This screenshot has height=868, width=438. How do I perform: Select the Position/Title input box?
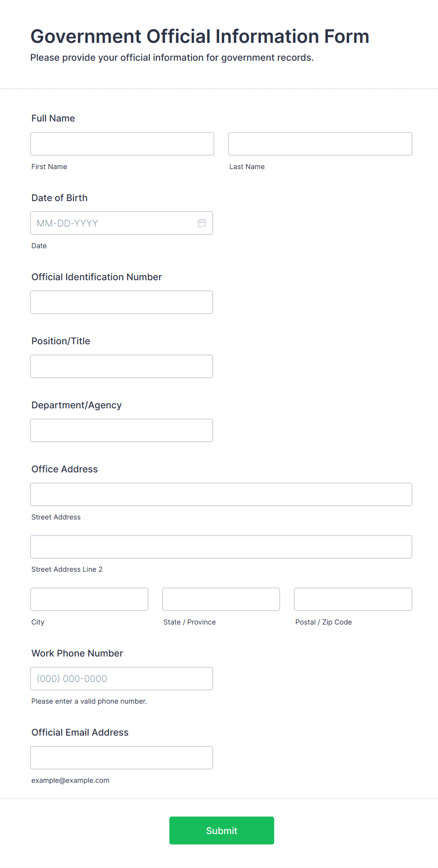pos(122,366)
